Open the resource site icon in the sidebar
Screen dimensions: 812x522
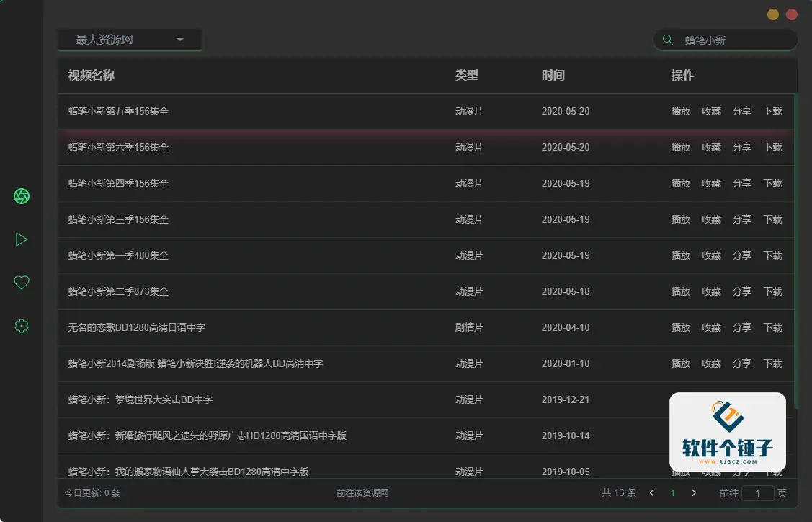point(22,195)
